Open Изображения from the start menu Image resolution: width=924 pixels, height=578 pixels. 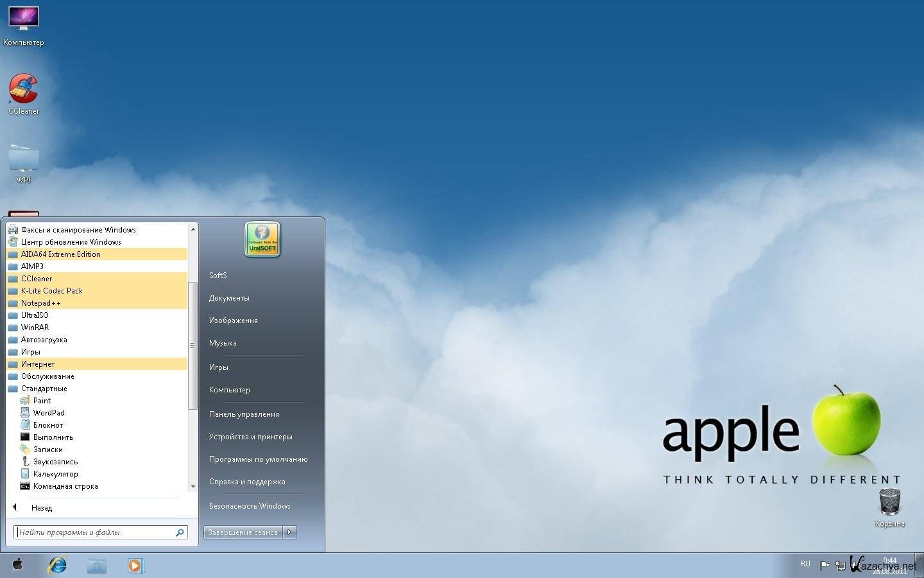[233, 320]
